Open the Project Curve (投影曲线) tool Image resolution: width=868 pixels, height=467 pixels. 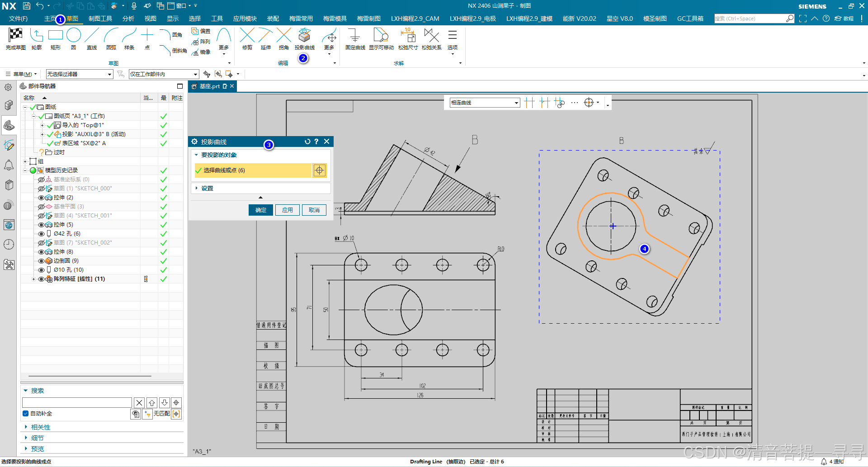305,35
